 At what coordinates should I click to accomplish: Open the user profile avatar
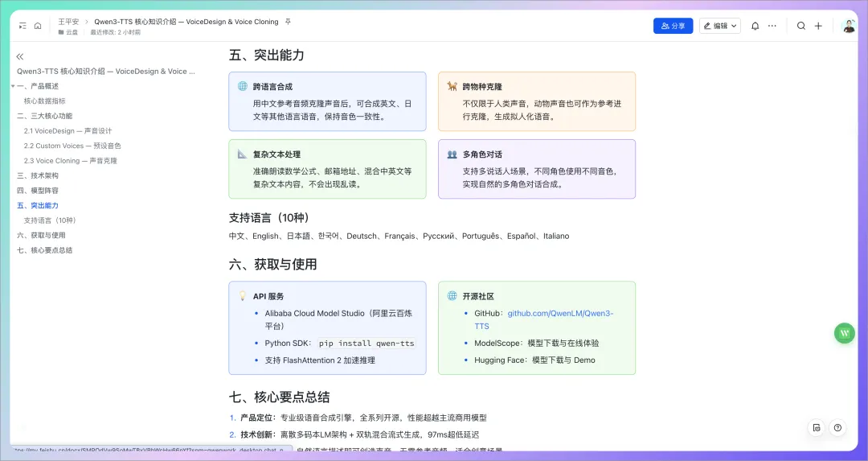[x=850, y=26]
